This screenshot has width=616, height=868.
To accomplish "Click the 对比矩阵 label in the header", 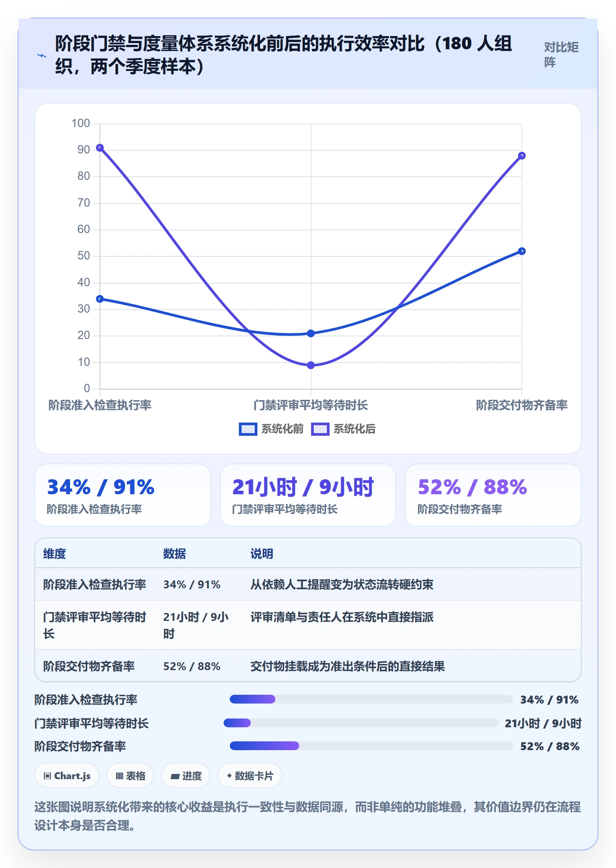I will tap(561, 55).
